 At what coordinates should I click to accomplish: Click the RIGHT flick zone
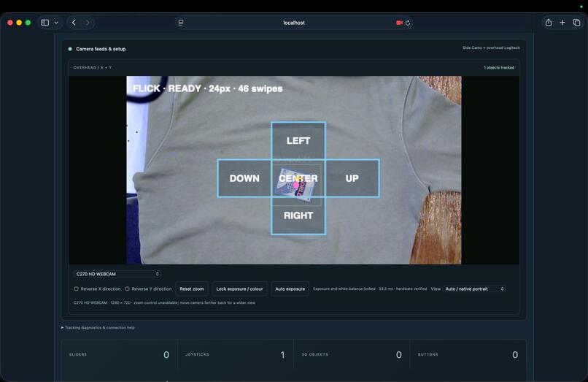click(298, 215)
